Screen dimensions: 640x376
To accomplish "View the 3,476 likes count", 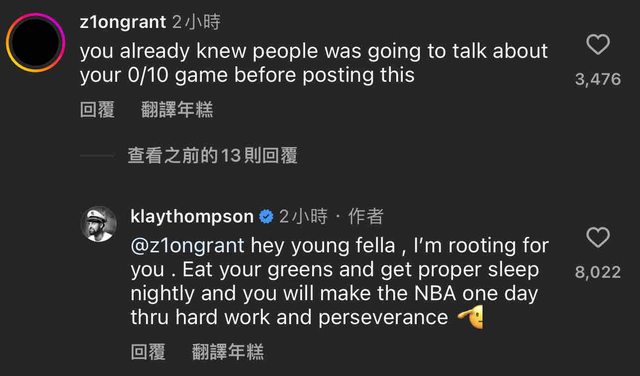I will pos(598,79).
